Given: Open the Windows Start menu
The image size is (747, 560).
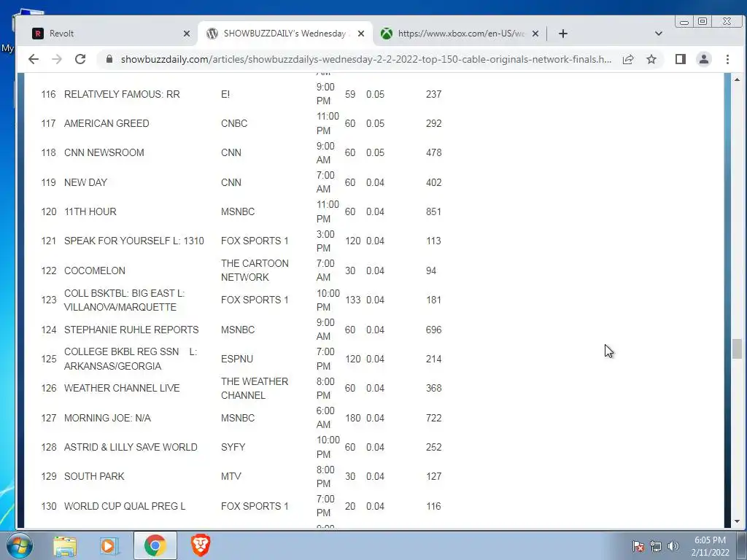Looking at the screenshot, I should click(19, 545).
